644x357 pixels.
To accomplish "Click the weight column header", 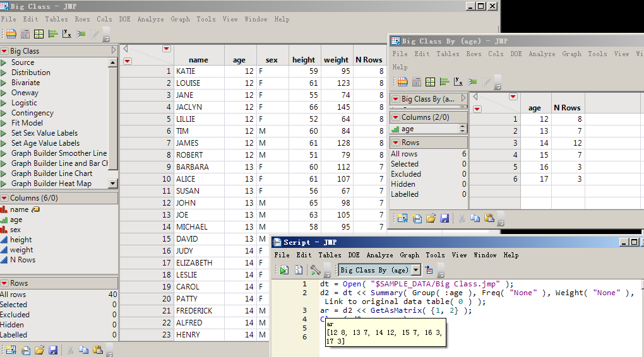I will tap(336, 60).
